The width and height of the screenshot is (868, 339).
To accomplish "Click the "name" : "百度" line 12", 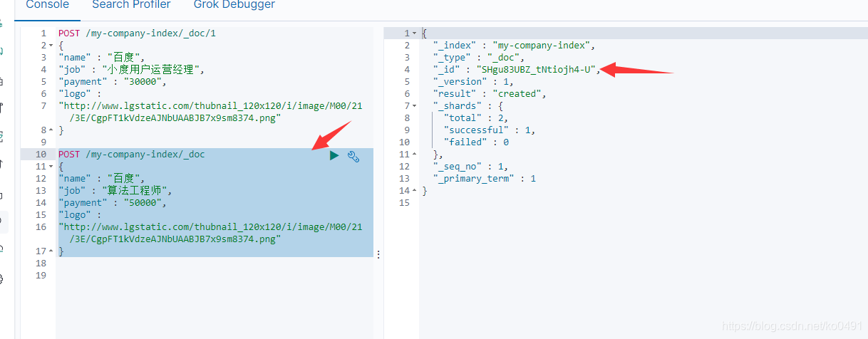I will tap(102, 179).
